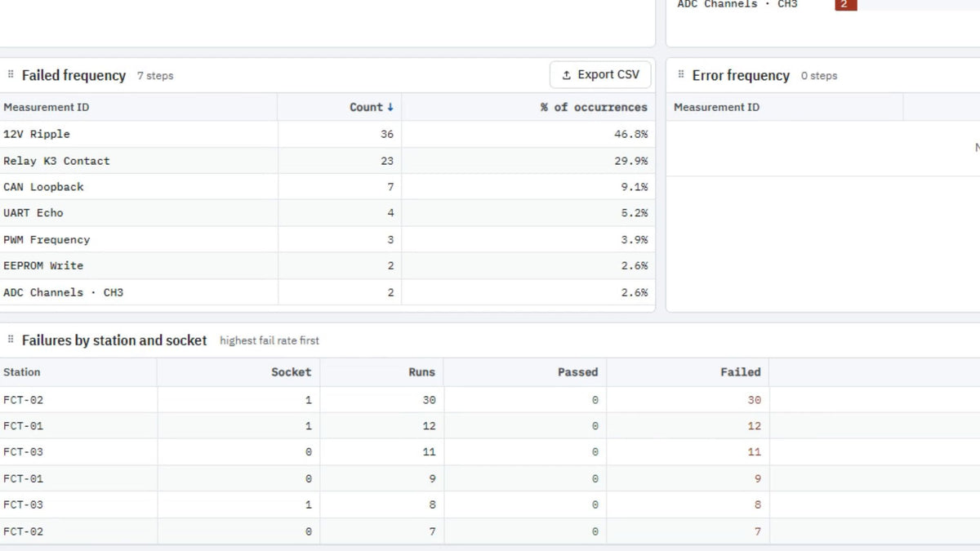Click the 9.1% occurrences value
This screenshot has height=551, width=980.
(x=635, y=187)
